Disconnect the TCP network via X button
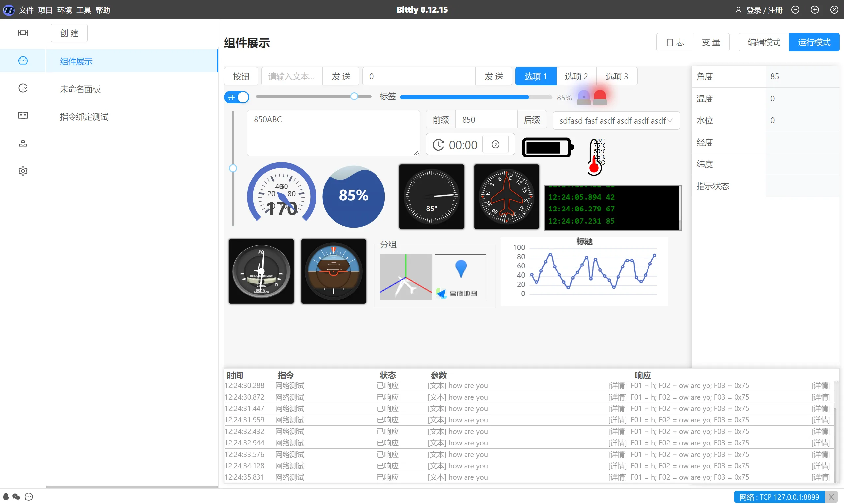Viewport: 844px width, 504px height. [x=831, y=497]
